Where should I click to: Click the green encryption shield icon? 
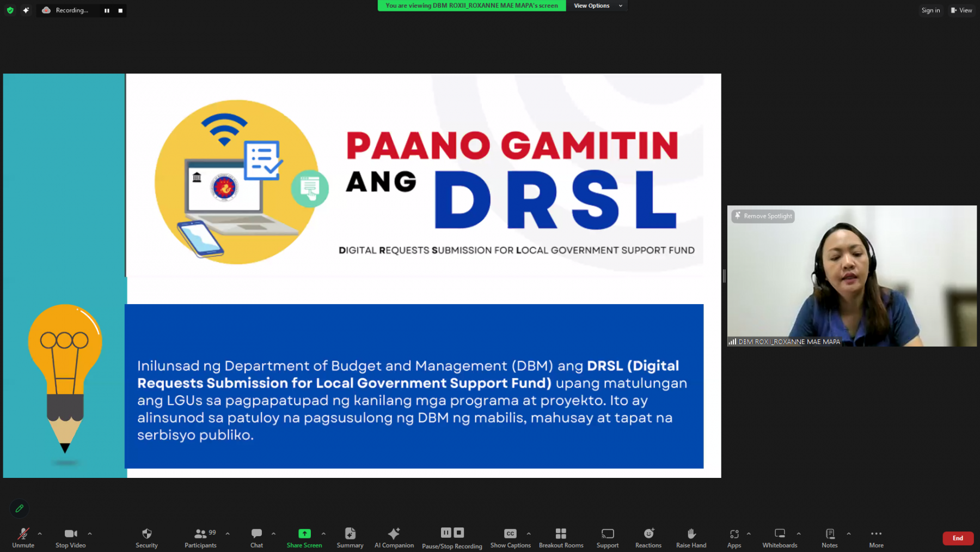pos(10,10)
